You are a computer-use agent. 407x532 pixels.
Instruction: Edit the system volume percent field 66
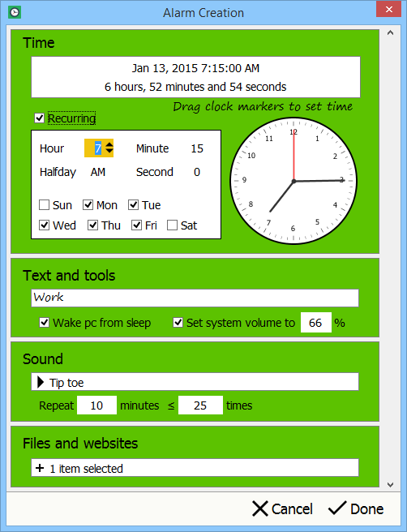click(315, 322)
